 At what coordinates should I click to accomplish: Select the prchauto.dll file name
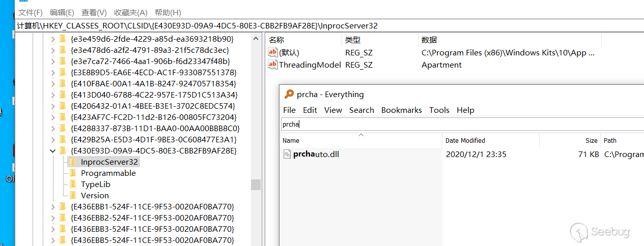click(316, 154)
